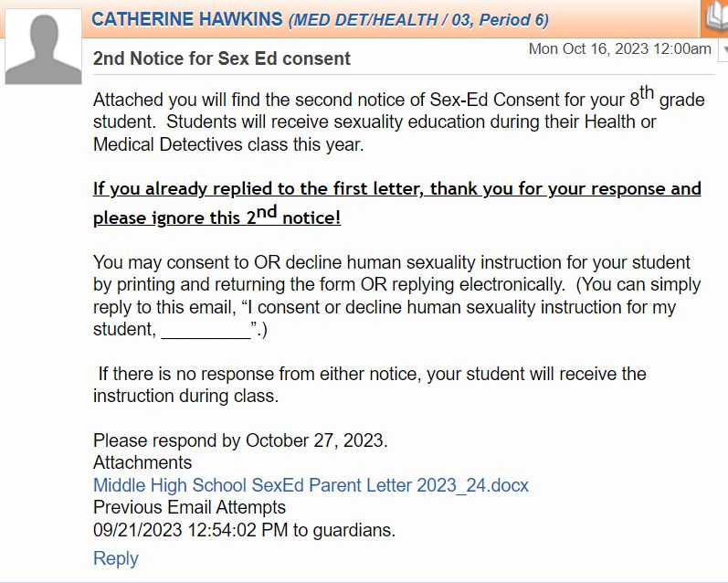The width and height of the screenshot is (728, 583).
Task: Reply to this message
Action: coord(116,558)
